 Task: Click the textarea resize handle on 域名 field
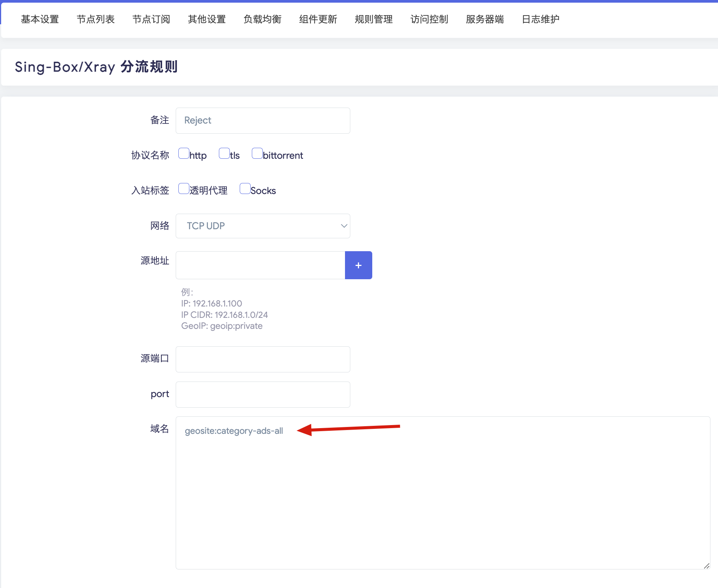point(707,566)
